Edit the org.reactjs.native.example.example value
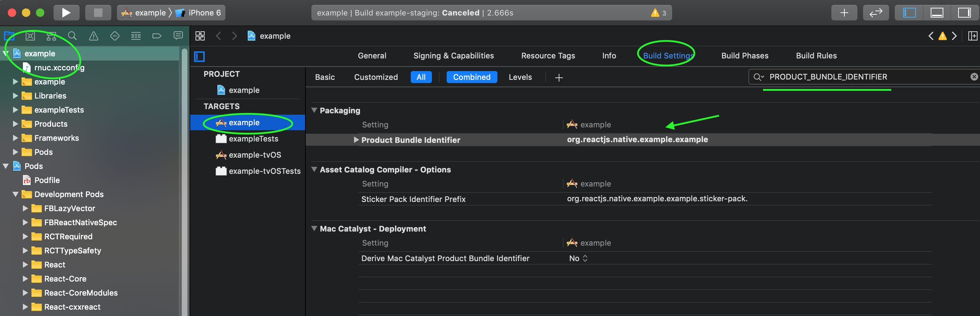Viewport: 980px width, 316px height. (x=637, y=139)
